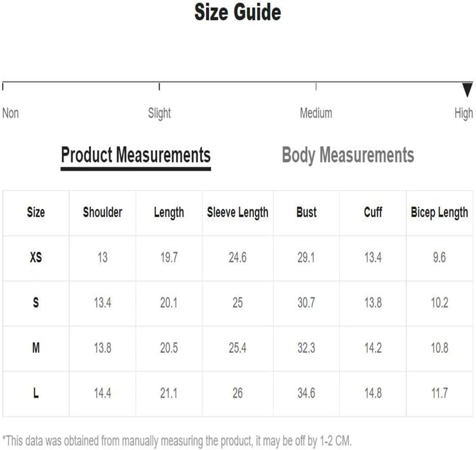This screenshot has width=476, height=450.
Task: Select the S size row label
Action: click(x=36, y=303)
